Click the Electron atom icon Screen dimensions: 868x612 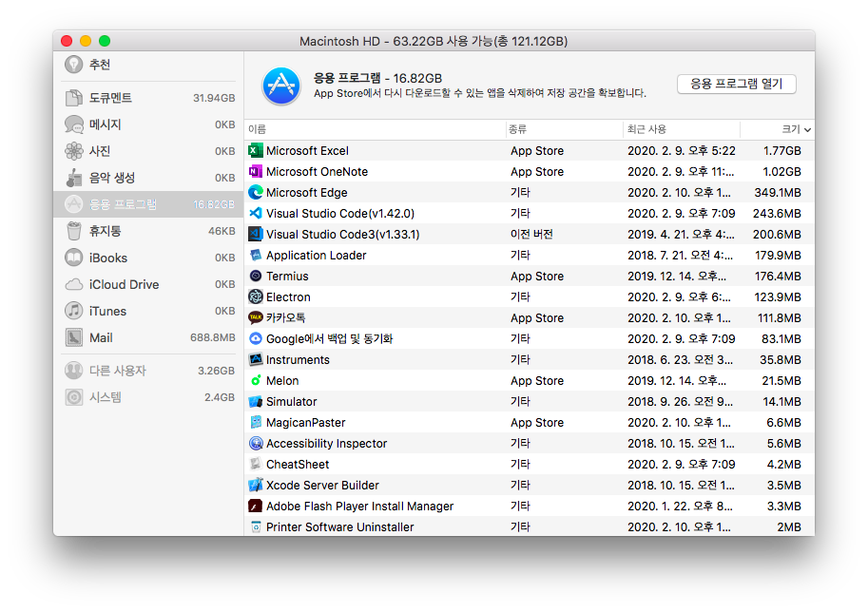(255, 297)
